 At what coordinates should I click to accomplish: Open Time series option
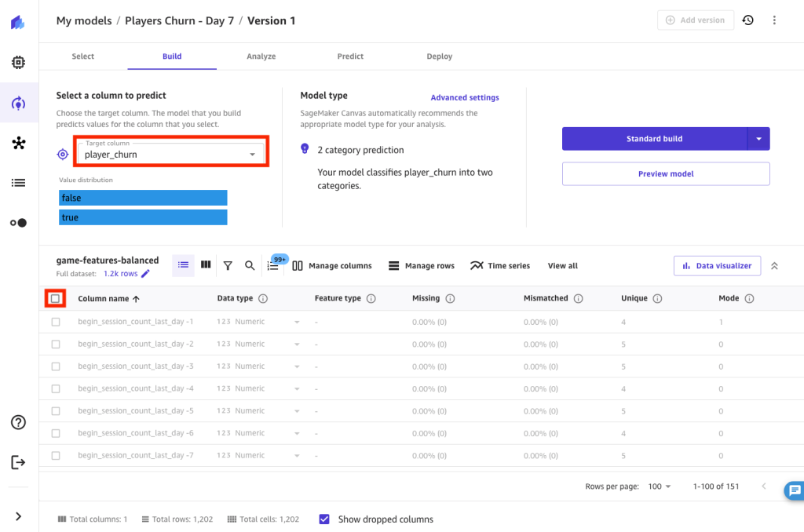[500, 265]
